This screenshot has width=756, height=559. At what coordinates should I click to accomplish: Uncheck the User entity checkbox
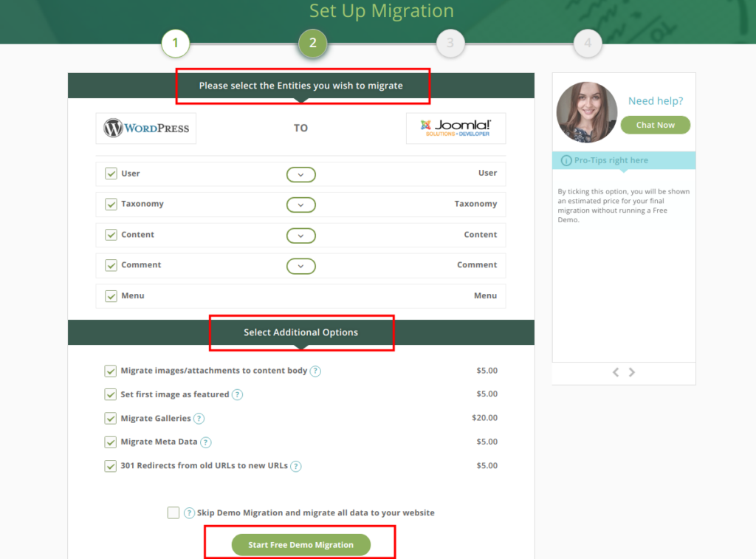pos(111,174)
